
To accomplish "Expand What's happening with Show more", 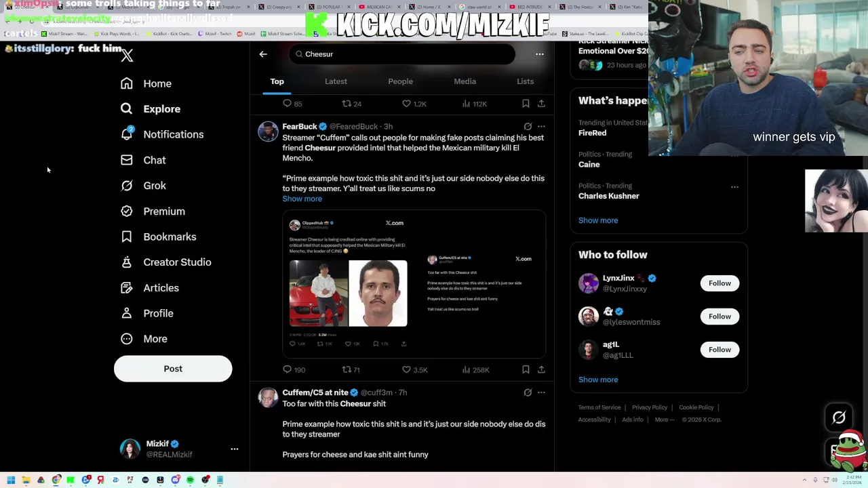I will [598, 220].
